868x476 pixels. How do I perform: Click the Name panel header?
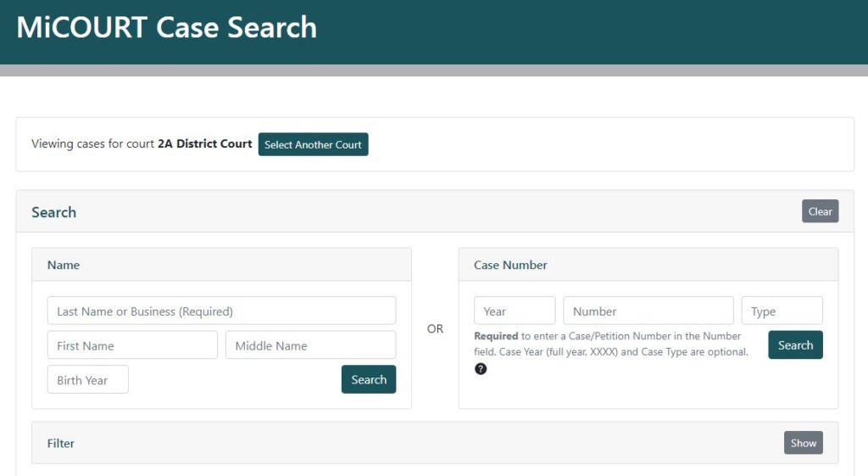pyautogui.click(x=64, y=265)
